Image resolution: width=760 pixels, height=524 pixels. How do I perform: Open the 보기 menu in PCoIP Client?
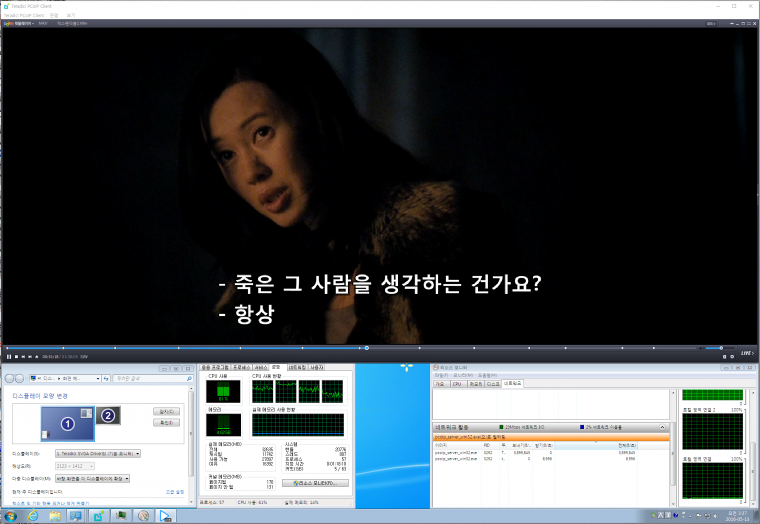(x=71, y=16)
